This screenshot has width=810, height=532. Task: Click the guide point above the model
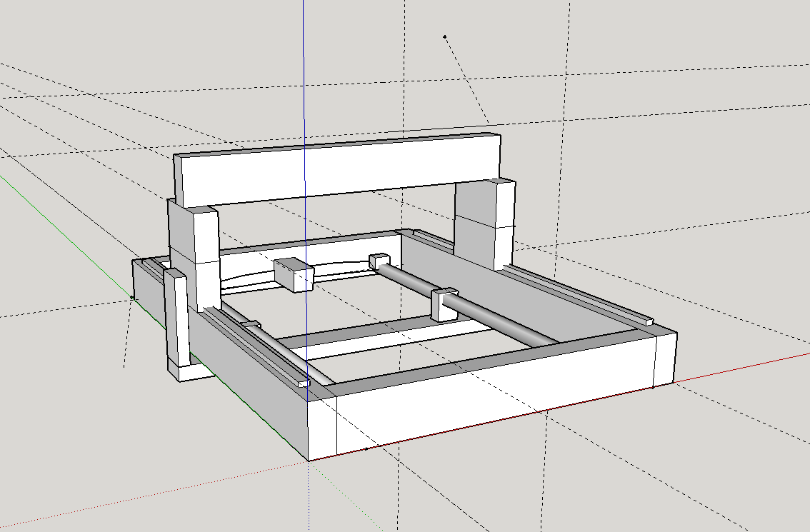click(x=445, y=36)
